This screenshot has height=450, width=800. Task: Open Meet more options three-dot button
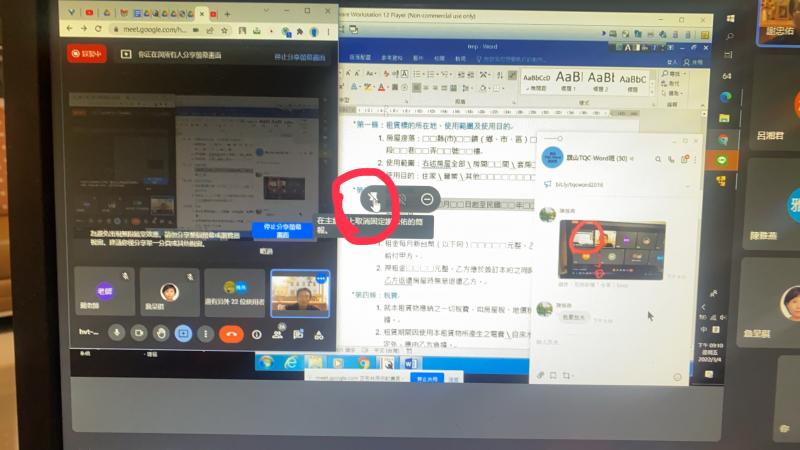[x=205, y=334]
